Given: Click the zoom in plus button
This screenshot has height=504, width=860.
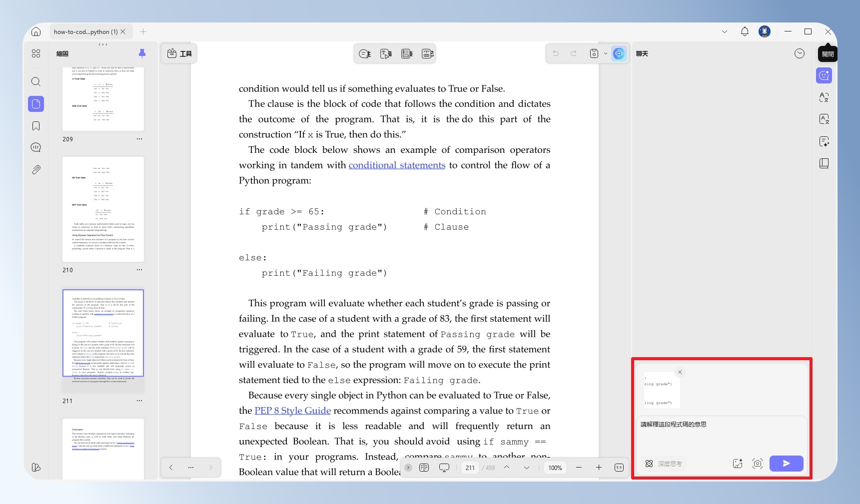Looking at the screenshot, I should (599, 468).
